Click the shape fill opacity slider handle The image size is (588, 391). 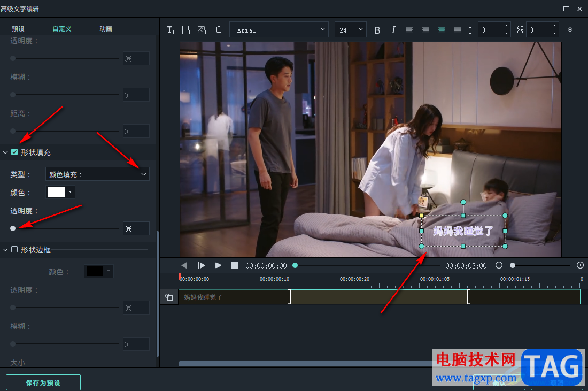pos(13,228)
